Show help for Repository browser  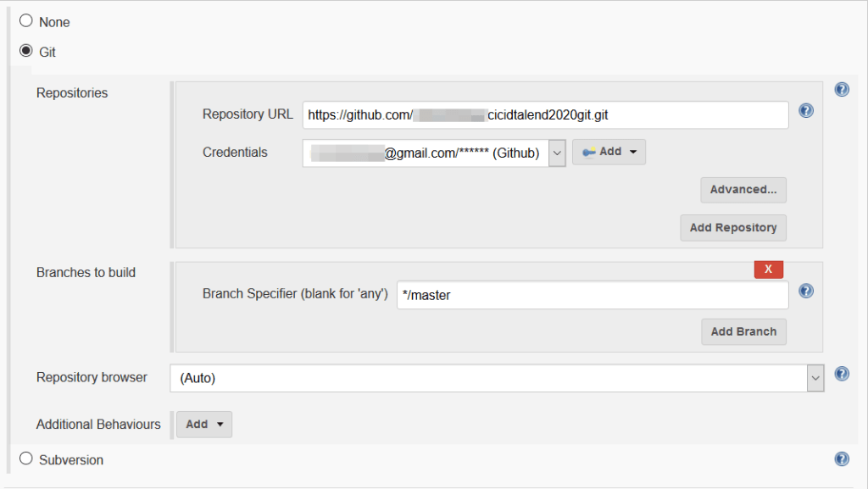pyautogui.click(x=842, y=374)
